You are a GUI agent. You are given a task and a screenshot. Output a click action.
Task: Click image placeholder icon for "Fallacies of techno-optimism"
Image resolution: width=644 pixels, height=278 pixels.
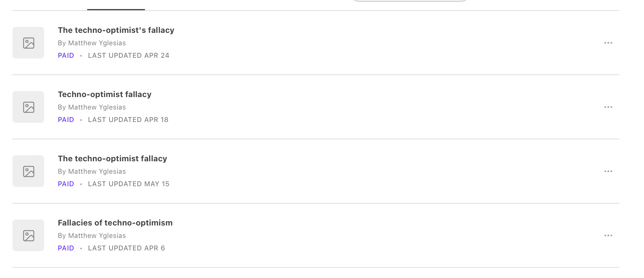click(28, 235)
